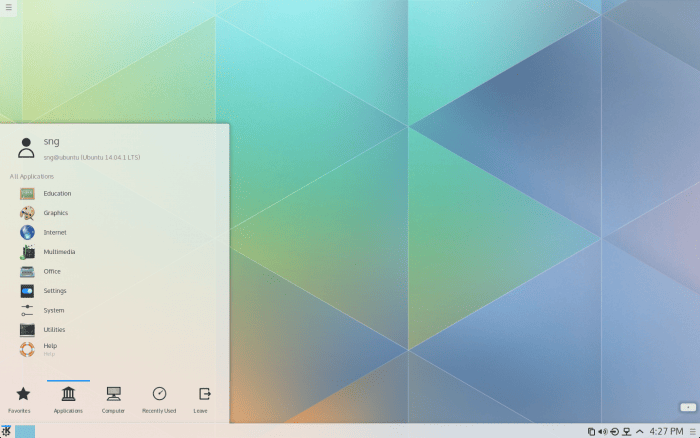The width and height of the screenshot is (700, 438).
Task: Open the Help entry
Action: coord(50,348)
